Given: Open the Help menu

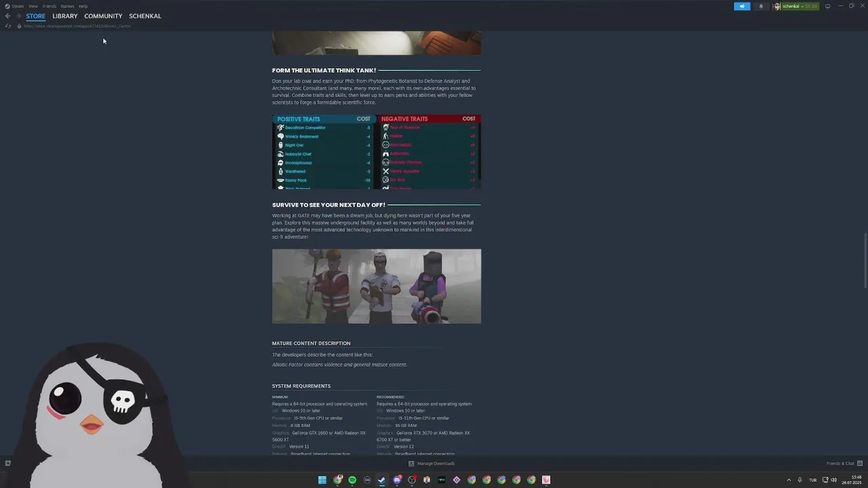Looking at the screenshot, I should point(83,6).
